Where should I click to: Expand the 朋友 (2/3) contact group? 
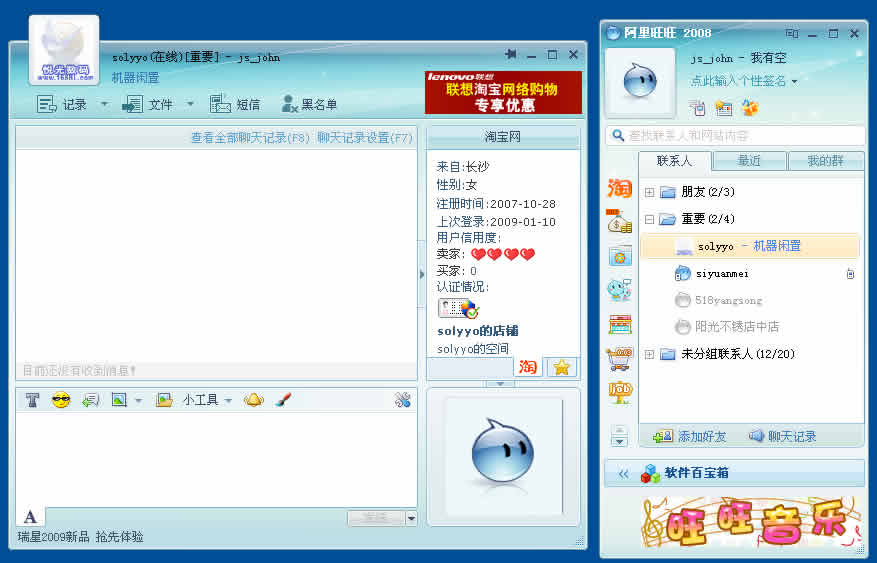[x=649, y=192]
